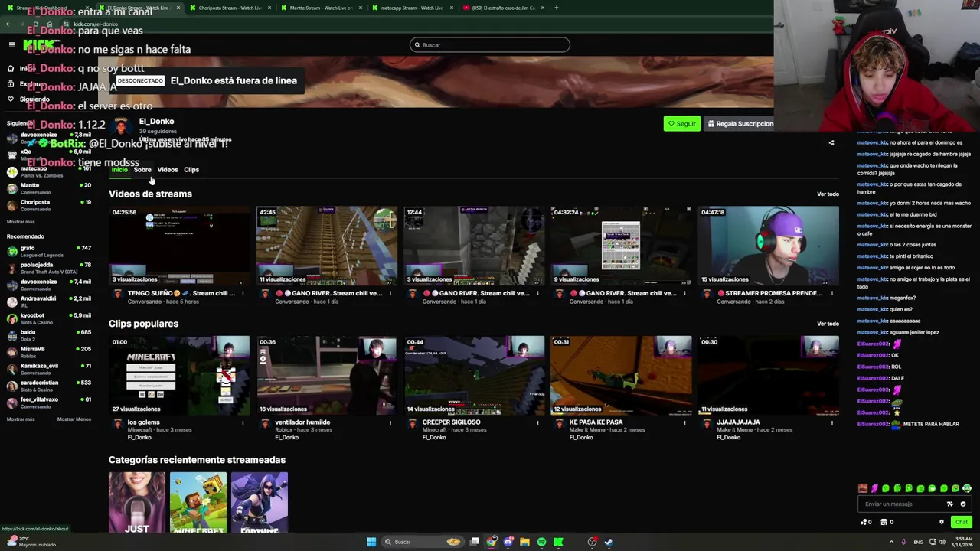The height and width of the screenshot is (551, 980).
Task: Select the pink feather emote in quick emotes
Action: click(x=874, y=488)
